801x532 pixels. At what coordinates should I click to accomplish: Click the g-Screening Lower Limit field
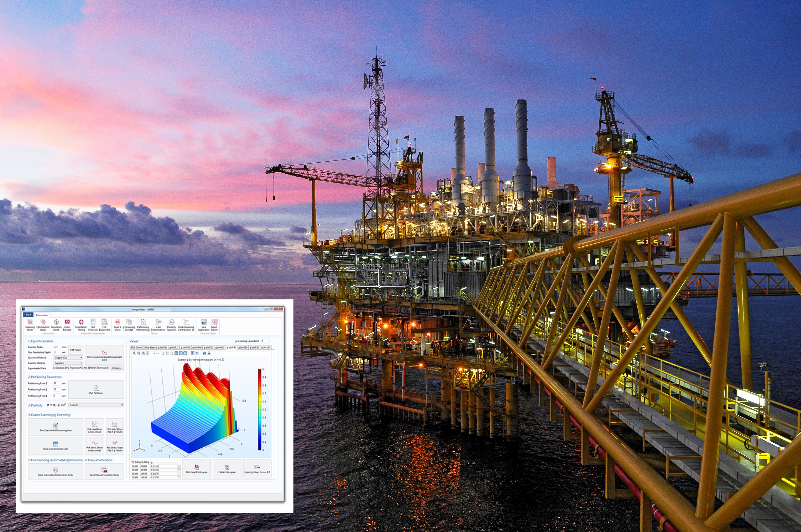265,341
